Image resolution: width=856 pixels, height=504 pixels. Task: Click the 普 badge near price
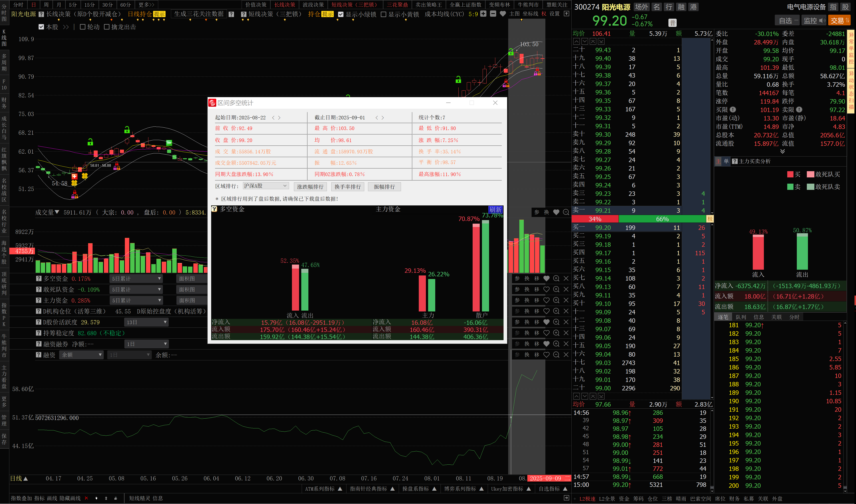[672, 23]
